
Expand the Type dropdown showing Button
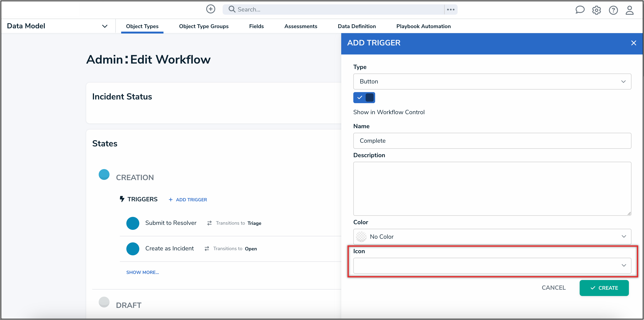pos(492,81)
